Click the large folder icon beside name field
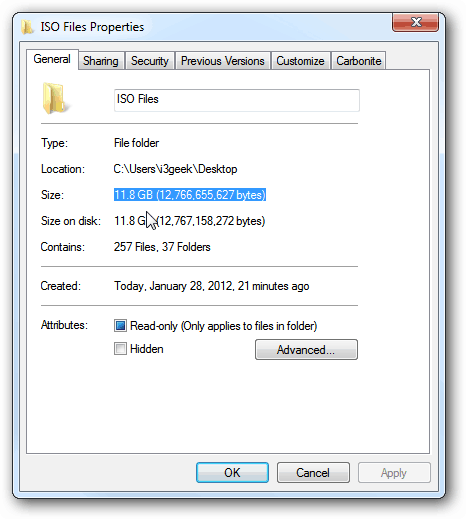Image resolution: width=466 pixels, height=519 pixels. click(x=55, y=99)
